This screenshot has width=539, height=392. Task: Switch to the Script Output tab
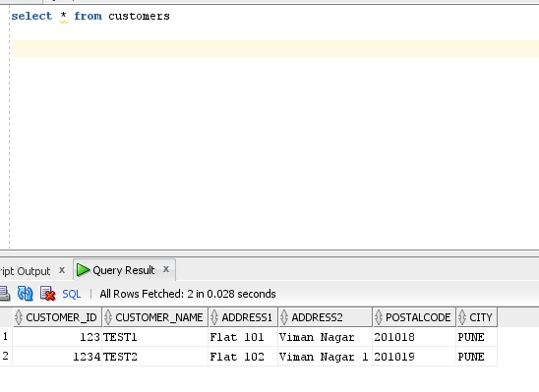pyautogui.click(x=26, y=271)
